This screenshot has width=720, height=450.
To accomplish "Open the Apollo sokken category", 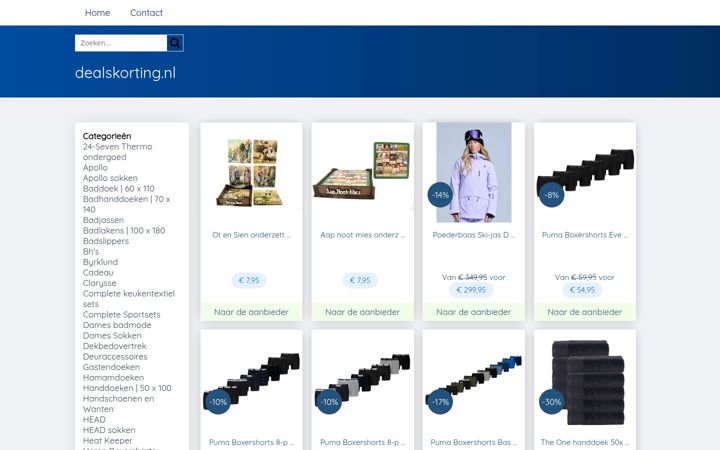I will pyautogui.click(x=110, y=178).
